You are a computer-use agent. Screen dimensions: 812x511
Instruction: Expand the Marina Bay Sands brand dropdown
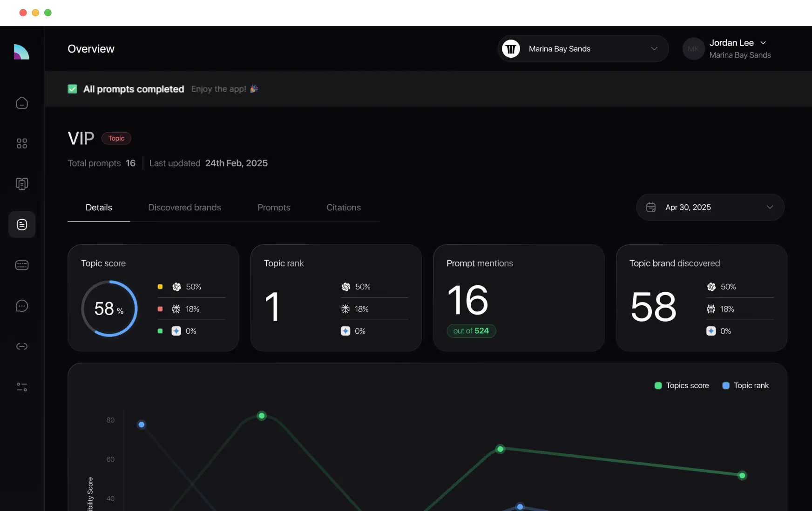pos(583,49)
